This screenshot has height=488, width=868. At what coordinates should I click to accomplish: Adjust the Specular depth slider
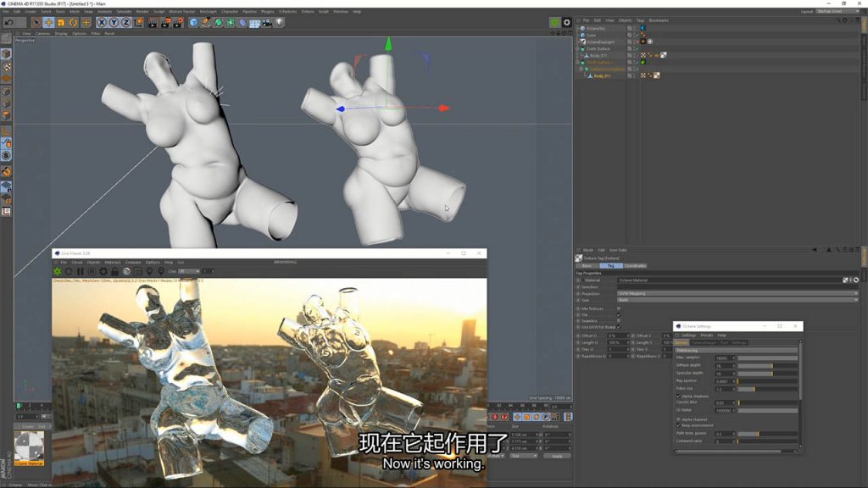pos(767,374)
